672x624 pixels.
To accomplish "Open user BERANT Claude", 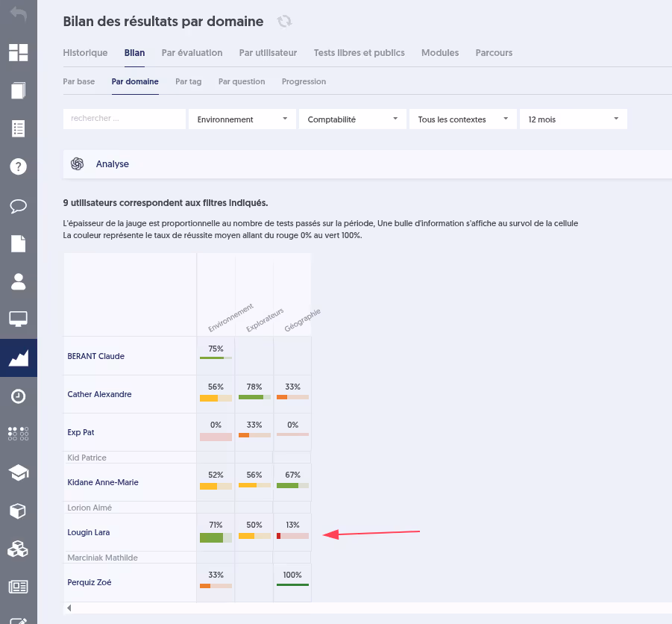I will [x=96, y=356].
